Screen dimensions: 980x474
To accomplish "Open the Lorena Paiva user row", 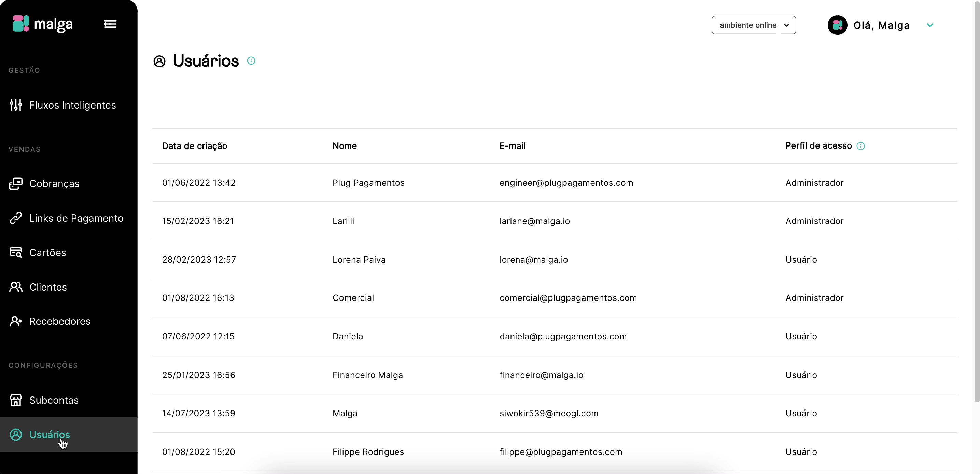I will (x=359, y=260).
